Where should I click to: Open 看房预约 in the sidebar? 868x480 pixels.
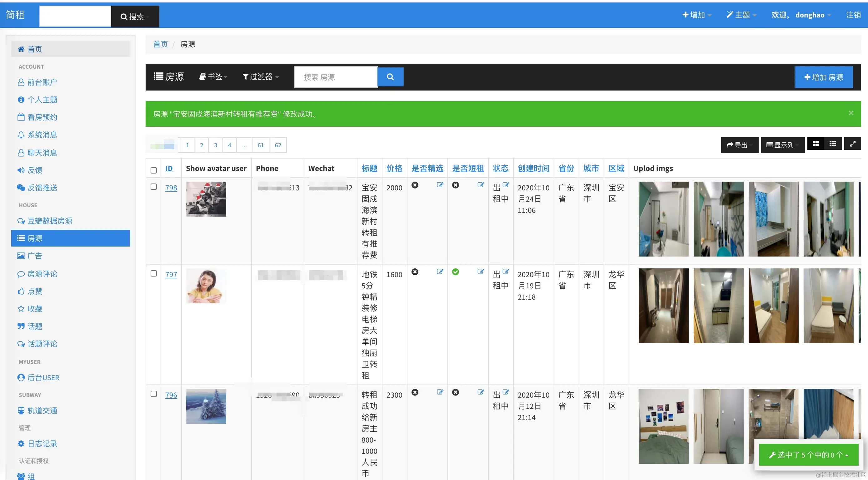coord(42,117)
